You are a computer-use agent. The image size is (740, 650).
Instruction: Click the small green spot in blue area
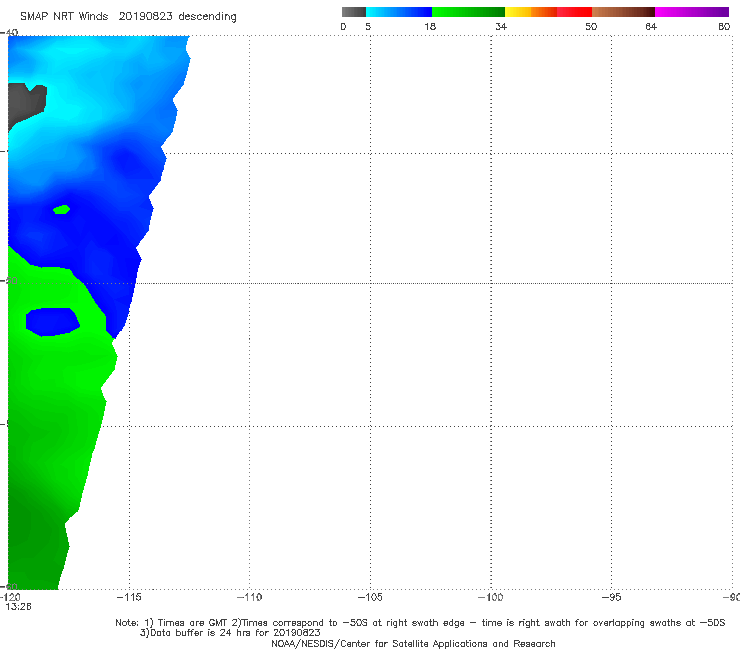point(61,209)
